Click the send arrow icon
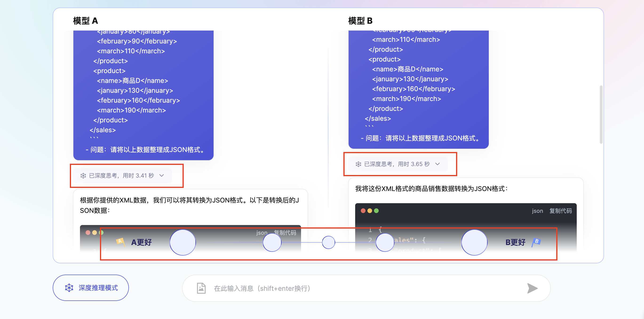Screen dimensions: 644x319 coord(532,288)
